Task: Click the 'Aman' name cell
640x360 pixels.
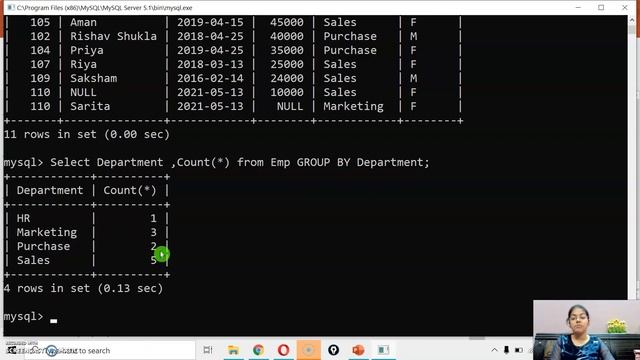Action: (x=83, y=22)
